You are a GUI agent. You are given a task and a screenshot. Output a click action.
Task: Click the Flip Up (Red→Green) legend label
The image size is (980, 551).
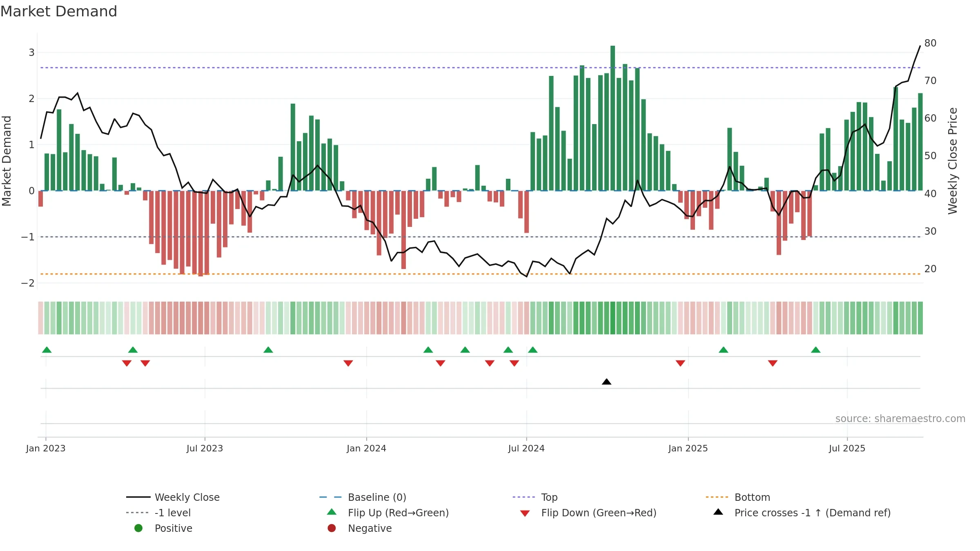click(x=399, y=513)
